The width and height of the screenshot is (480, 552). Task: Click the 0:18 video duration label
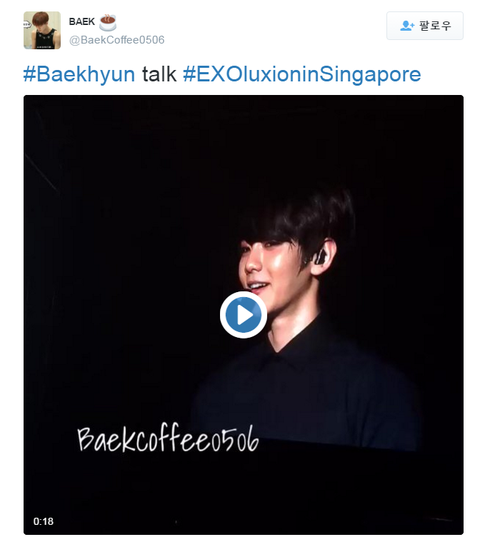coord(43,521)
